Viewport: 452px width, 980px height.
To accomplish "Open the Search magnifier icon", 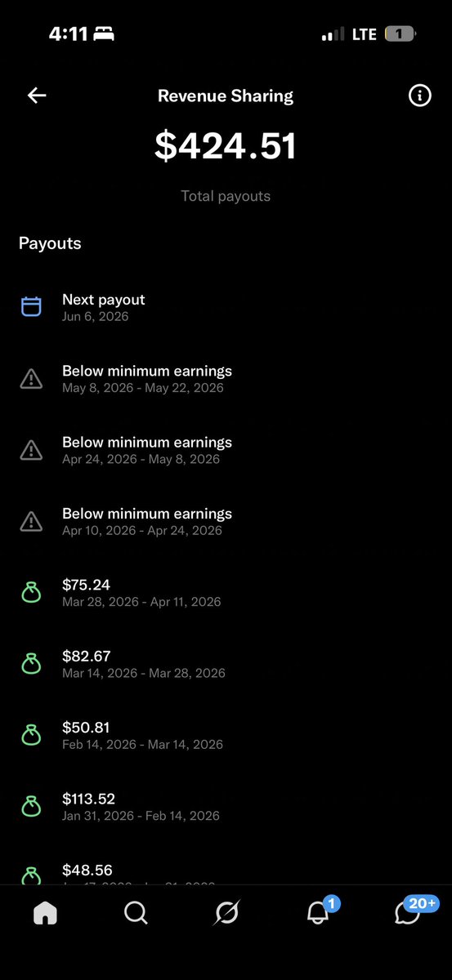I will [x=136, y=913].
